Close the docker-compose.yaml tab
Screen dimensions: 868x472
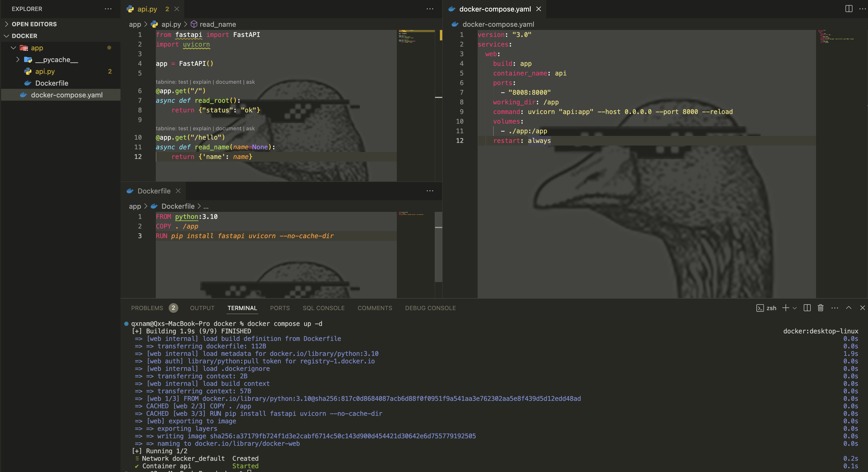pos(538,9)
